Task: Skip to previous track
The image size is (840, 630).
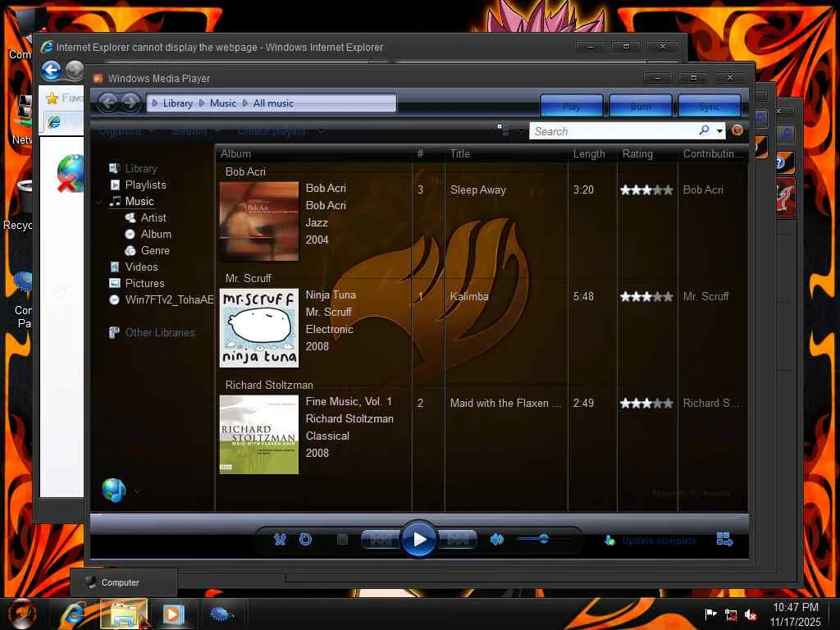Action: point(381,540)
